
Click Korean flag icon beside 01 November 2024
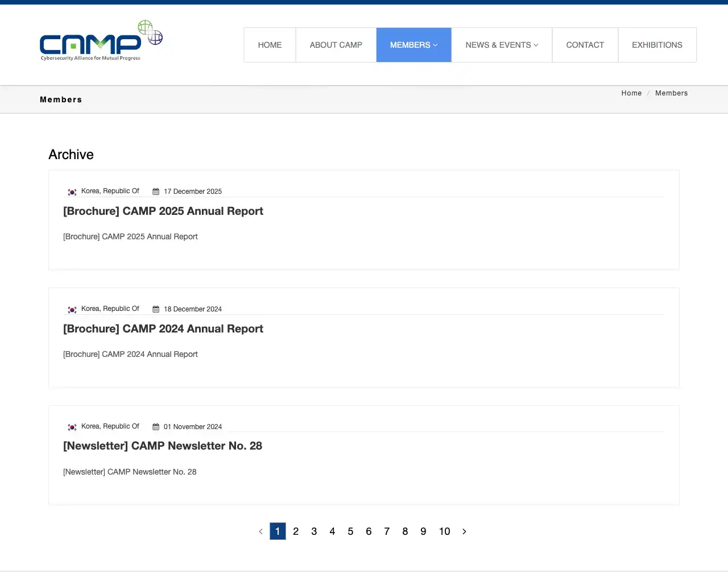[x=72, y=427]
